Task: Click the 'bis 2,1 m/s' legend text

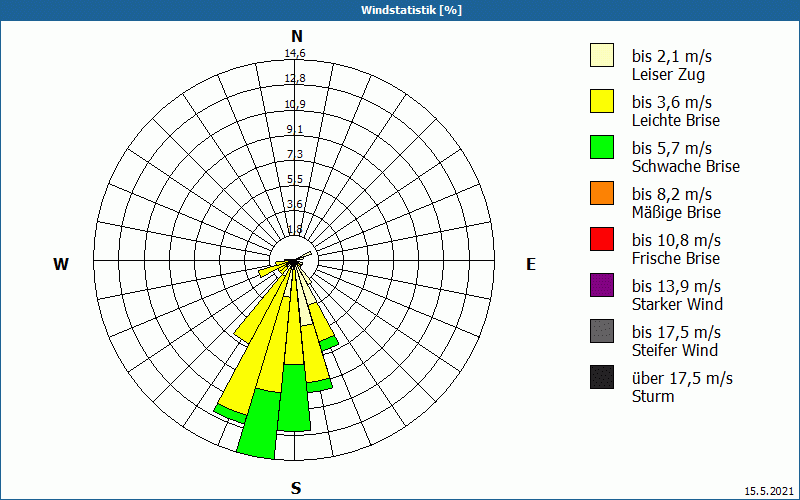Action: click(x=671, y=56)
